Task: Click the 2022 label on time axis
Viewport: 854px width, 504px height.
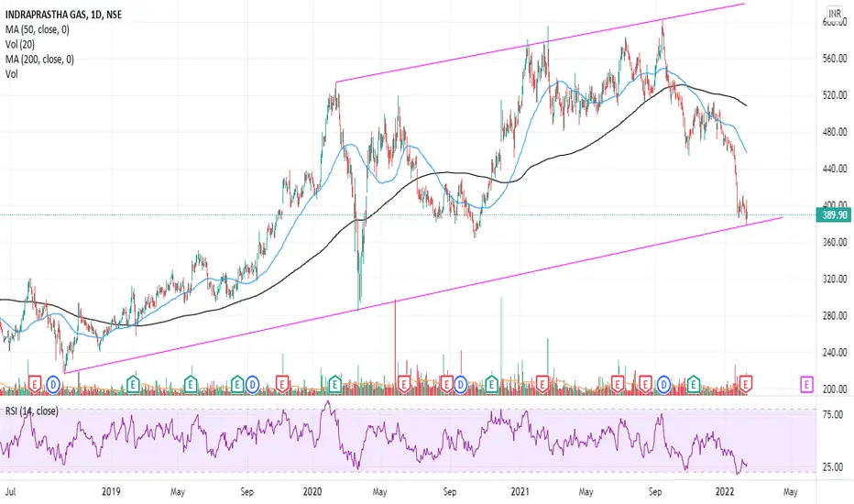Action: [725, 491]
